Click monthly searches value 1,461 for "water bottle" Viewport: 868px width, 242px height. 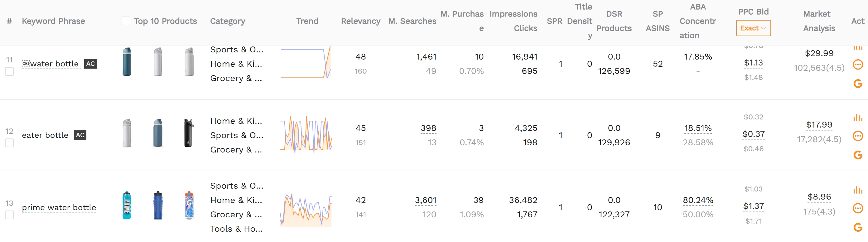[x=426, y=57]
